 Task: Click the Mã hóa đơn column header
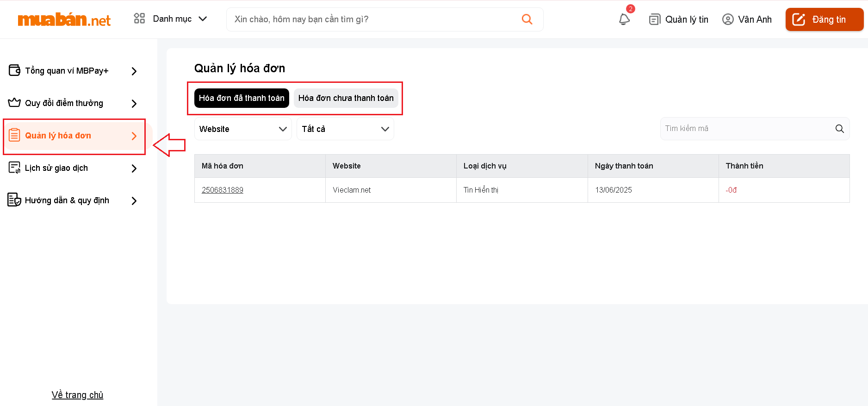click(x=260, y=166)
